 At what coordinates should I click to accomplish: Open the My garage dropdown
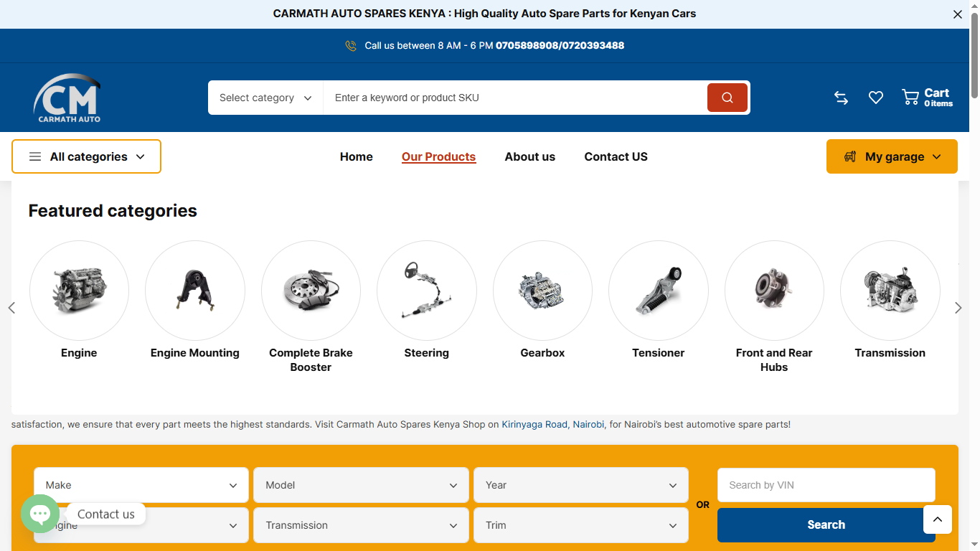click(x=892, y=156)
